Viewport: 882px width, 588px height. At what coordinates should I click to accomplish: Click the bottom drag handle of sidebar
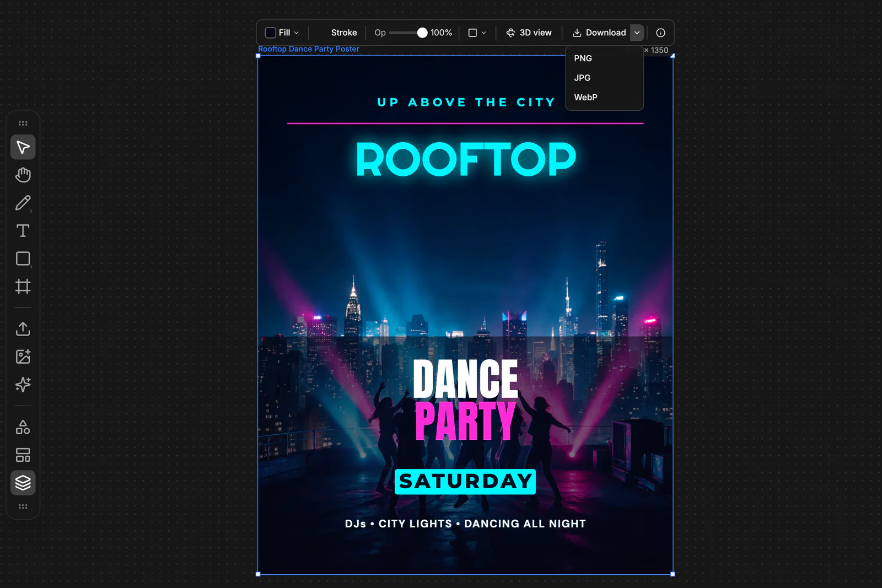[x=23, y=506]
